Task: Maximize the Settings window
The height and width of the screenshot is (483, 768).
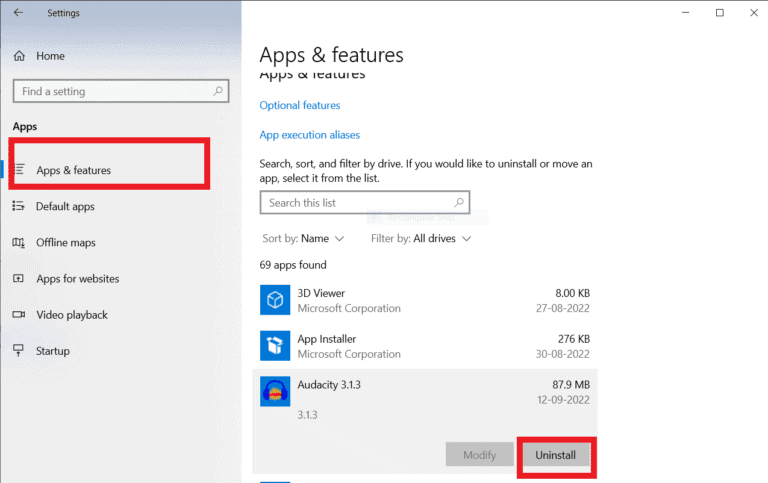Action: [719, 13]
